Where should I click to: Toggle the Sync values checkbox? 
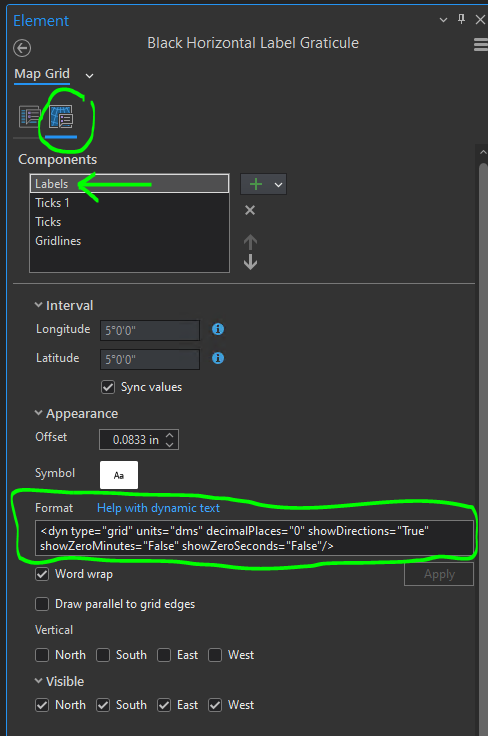pyautogui.click(x=108, y=387)
